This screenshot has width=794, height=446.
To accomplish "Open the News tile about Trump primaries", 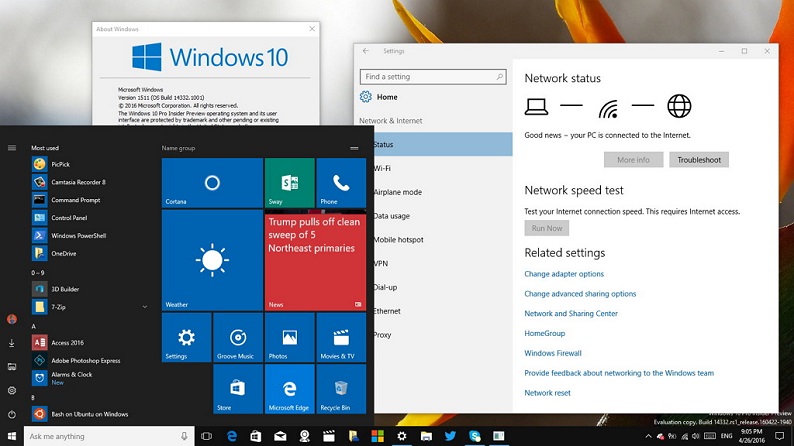I will pos(315,262).
